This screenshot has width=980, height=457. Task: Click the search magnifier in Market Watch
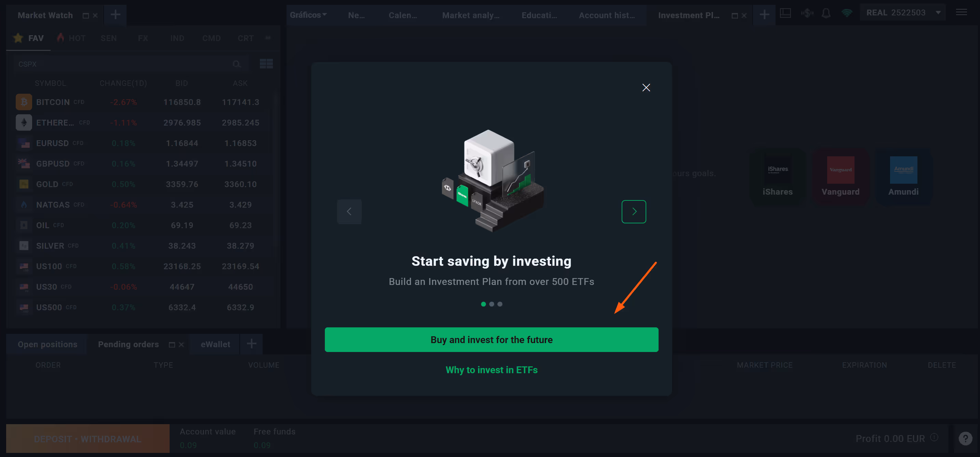pos(237,64)
